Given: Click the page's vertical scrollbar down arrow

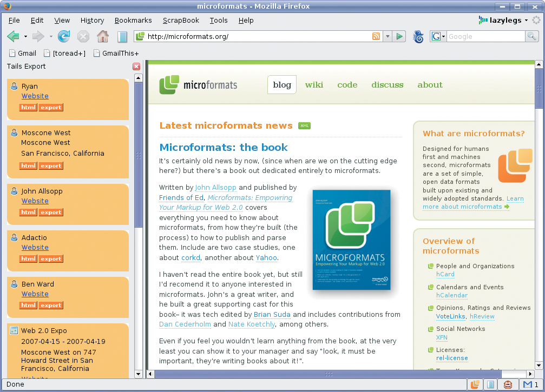Looking at the screenshot, I should [539, 366].
